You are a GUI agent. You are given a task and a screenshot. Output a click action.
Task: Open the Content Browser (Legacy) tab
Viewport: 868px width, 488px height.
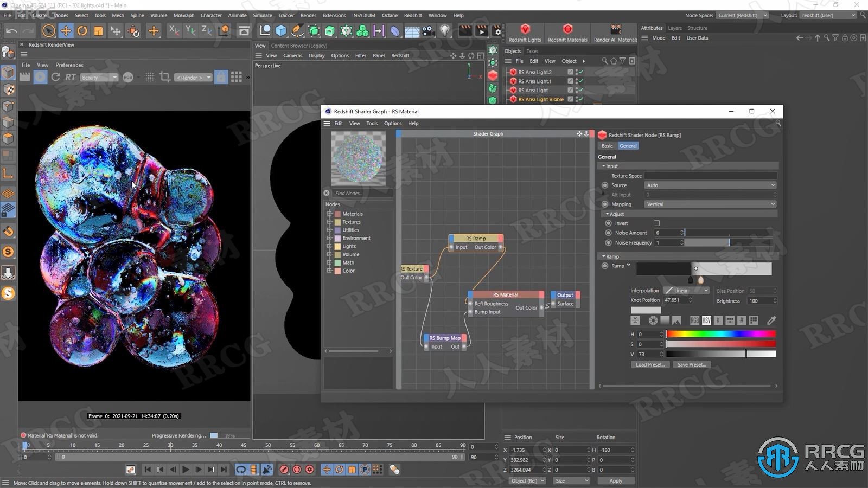tap(299, 46)
